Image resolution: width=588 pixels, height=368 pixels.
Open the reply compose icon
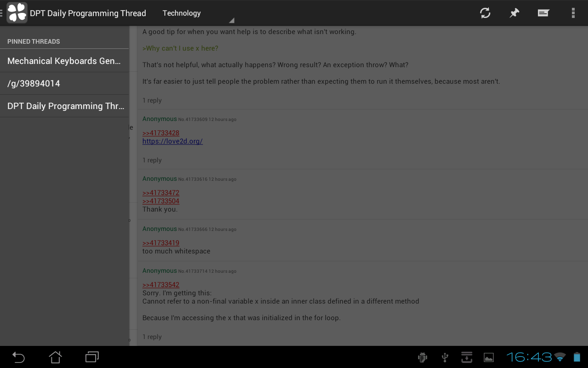coord(543,13)
